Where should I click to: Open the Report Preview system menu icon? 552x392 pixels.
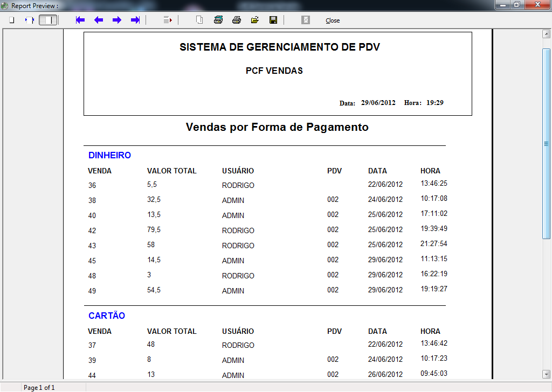[4, 5]
